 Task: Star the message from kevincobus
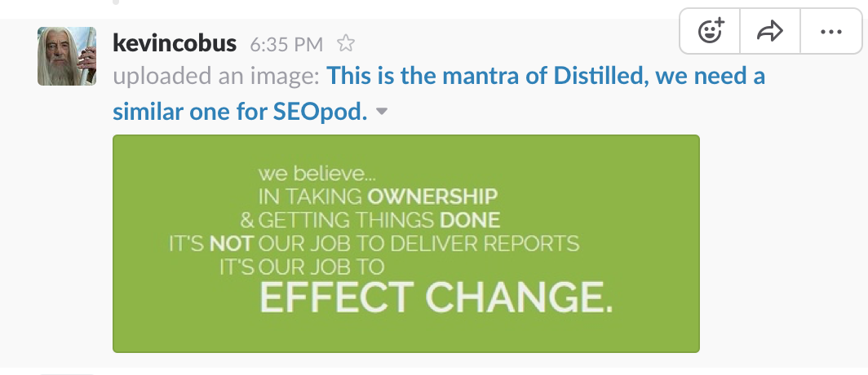(346, 43)
